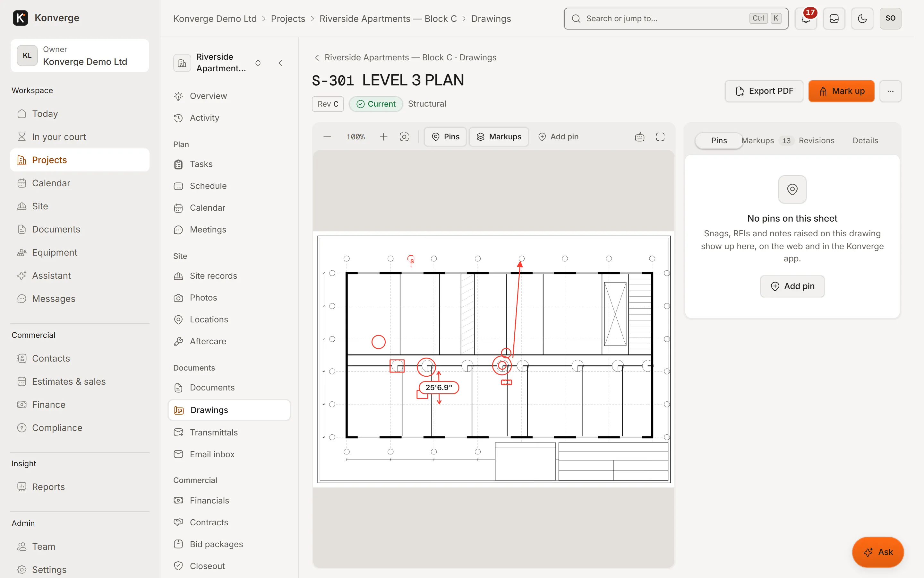Open In your court item

point(80,137)
